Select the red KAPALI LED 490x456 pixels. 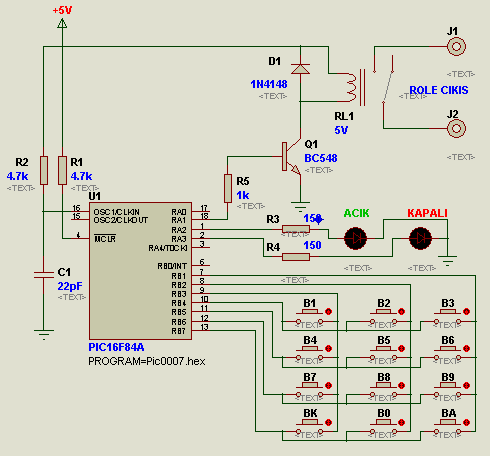[420, 238]
